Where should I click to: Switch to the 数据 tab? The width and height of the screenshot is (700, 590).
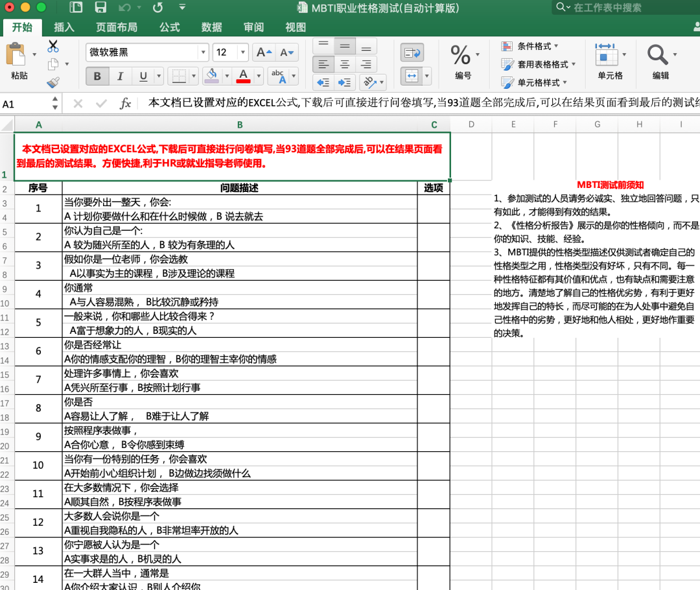[211, 27]
